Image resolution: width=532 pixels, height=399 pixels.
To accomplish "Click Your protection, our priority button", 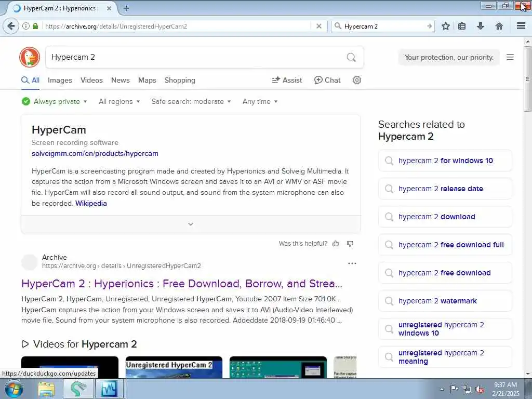I will tap(449, 57).
